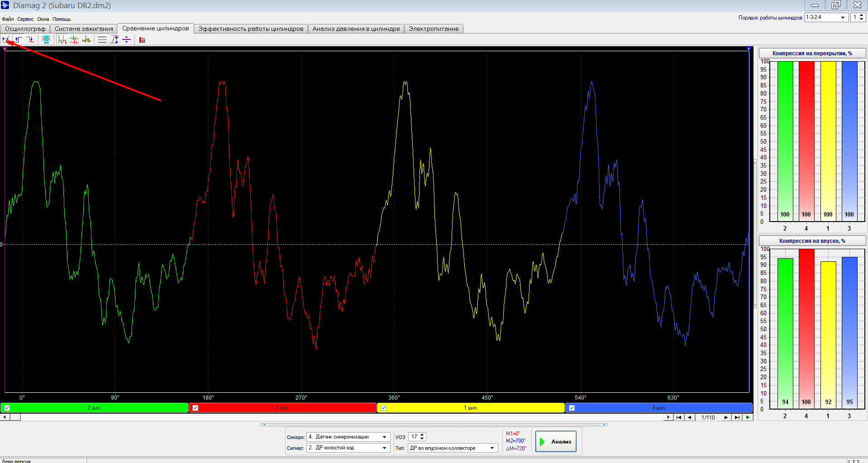Switch to the Система зажигания tab
This screenshot has width=868, height=463.
click(84, 29)
